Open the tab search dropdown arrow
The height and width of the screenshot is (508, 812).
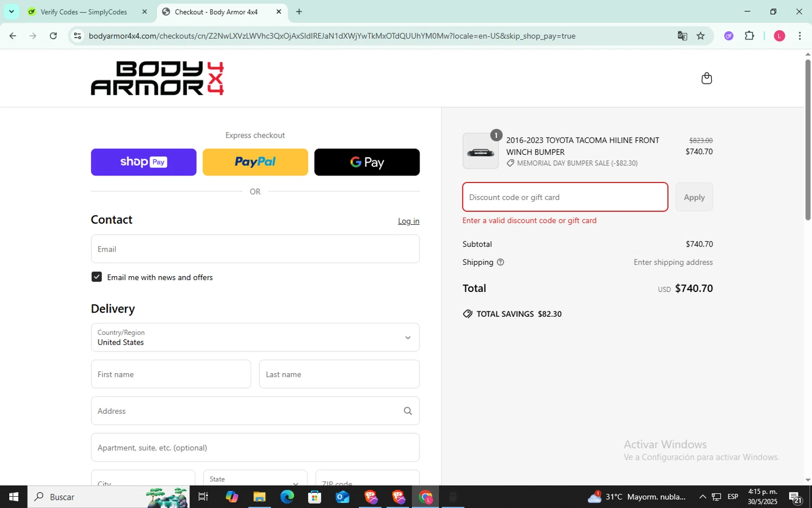(x=11, y=11)
